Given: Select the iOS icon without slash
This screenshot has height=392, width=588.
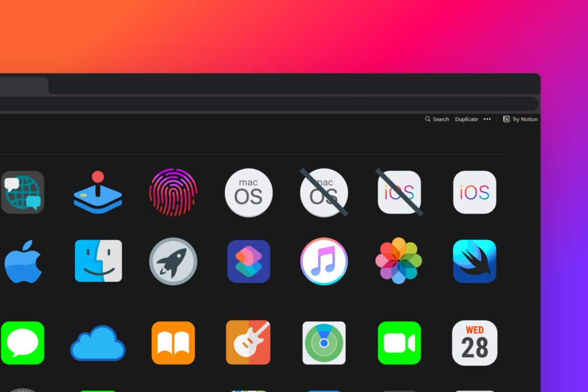Looking at the screenshot, I should pyautogui.click(x=474, y=192).
